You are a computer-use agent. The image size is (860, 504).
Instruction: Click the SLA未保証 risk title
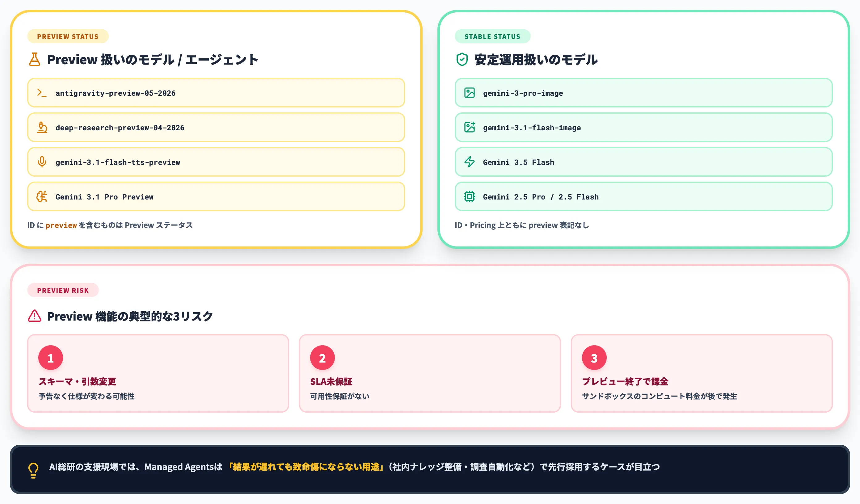331,381
